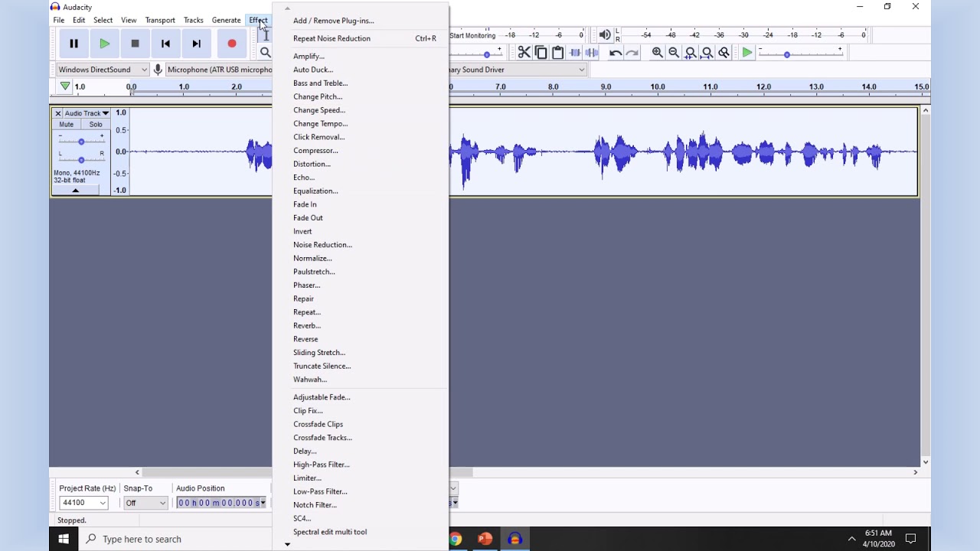Click the Zoom In magnifier icon
Viewport: 980px width, 551px height.
pyautogui.click(x=657, y=53)
